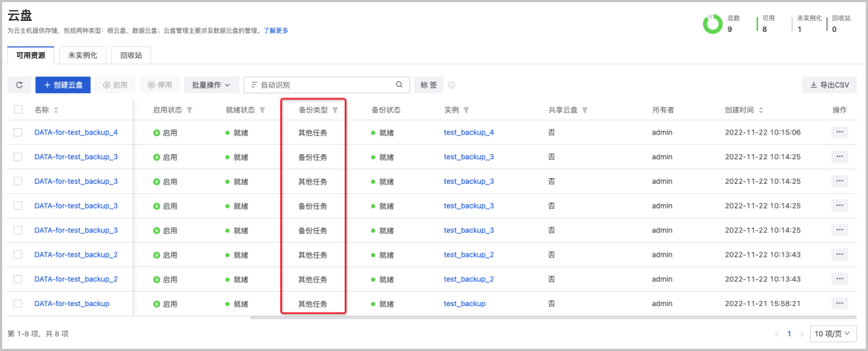Screen dimensions: 868x351
Task: Click the filter icon on 就绪状态 column
Action: coord(263,111)
